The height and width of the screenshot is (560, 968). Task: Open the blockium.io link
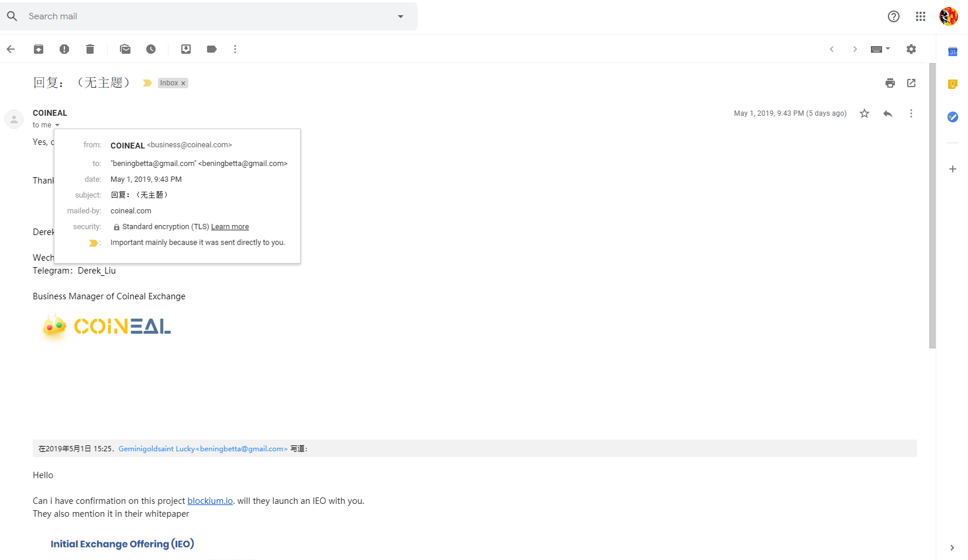point(210,501)
